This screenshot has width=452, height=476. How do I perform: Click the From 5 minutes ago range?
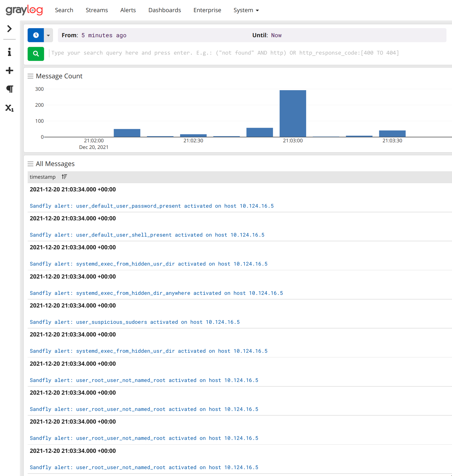(94, 35)
